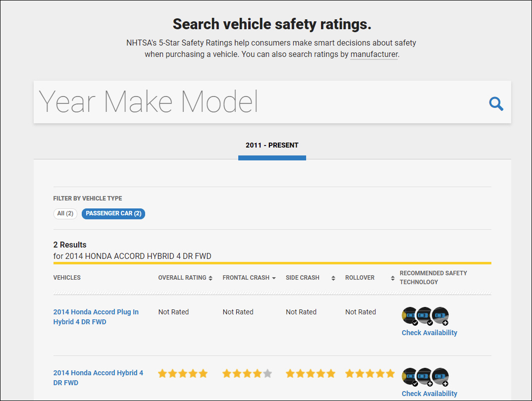Image resolution: width=532 pixels, height=401 pixels.
Task: Check Availability for Accord Hybrid 4 DR FWD
Action: tap(429, 394)
